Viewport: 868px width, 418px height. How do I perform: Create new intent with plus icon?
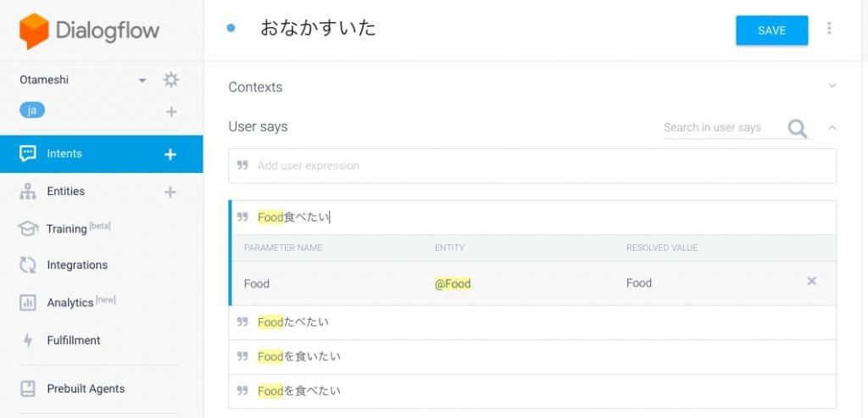170,154
